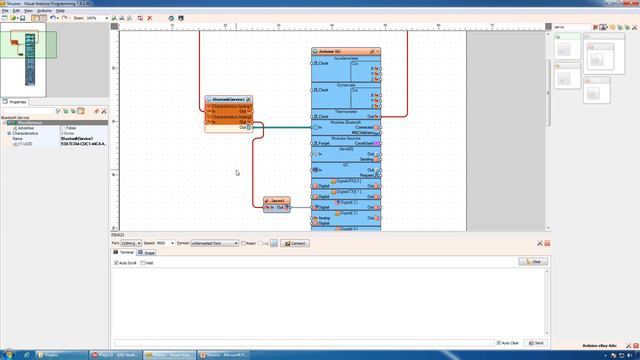Click the system tray volume icon
The width and height of the screenshot is (640, 360).
tap(629, 355)
